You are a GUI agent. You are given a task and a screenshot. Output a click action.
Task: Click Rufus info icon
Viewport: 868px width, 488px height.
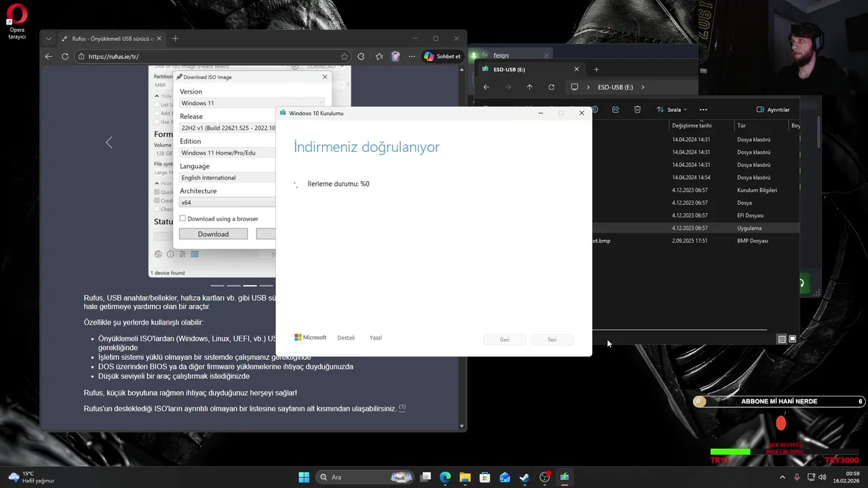170,254
